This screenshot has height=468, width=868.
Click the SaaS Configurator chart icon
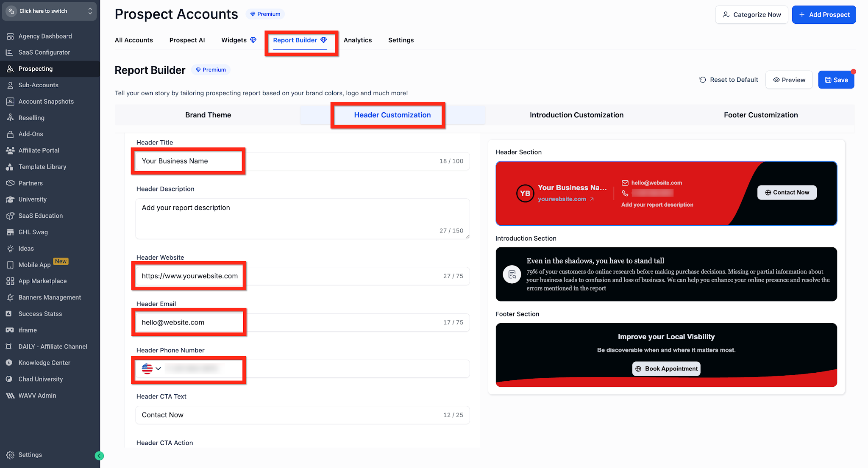click(x=9, y=53)
